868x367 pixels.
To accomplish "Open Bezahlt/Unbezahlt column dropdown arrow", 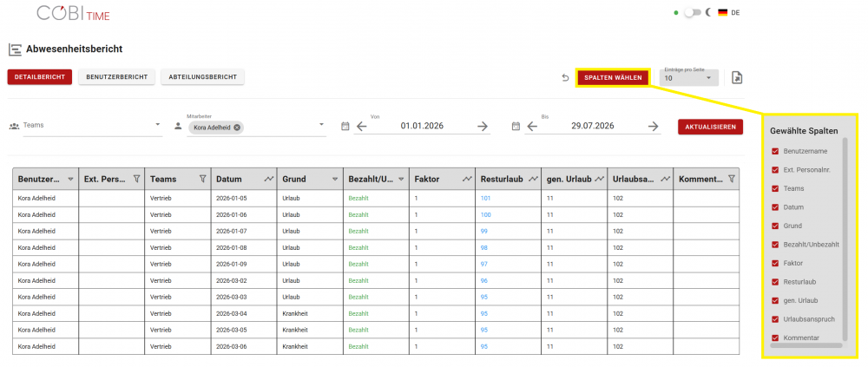I will (401, 180).
